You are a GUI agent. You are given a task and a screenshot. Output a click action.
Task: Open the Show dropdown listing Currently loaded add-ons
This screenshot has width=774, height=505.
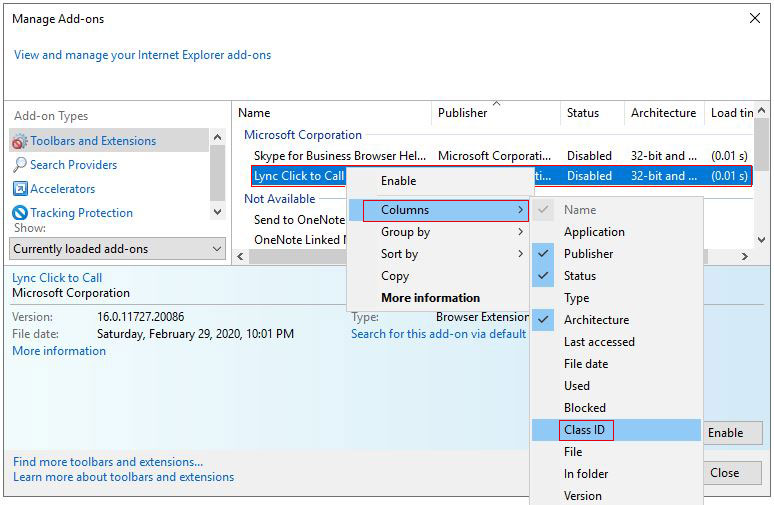[117, 249]
